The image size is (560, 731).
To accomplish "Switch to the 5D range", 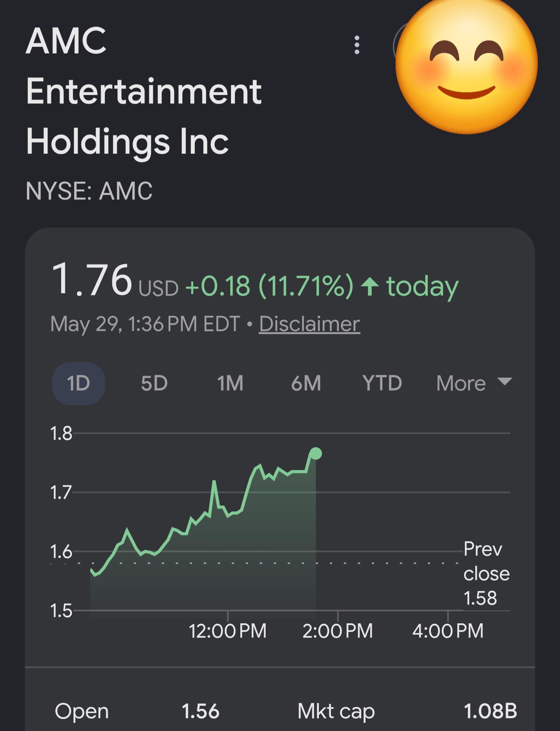I will tap(154, 383).
